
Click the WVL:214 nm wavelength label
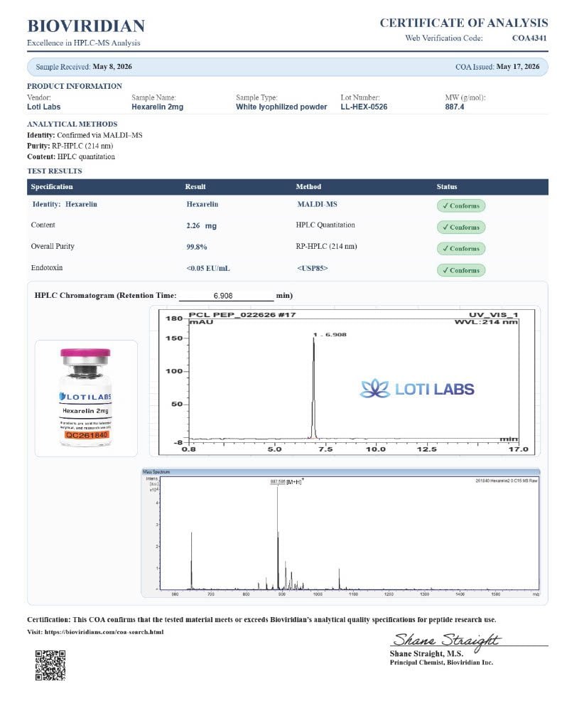(x=486, y=322)
